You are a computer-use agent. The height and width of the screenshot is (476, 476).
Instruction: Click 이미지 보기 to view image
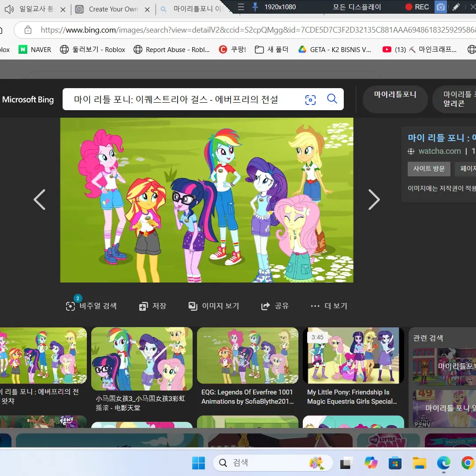tap(214, 306)
